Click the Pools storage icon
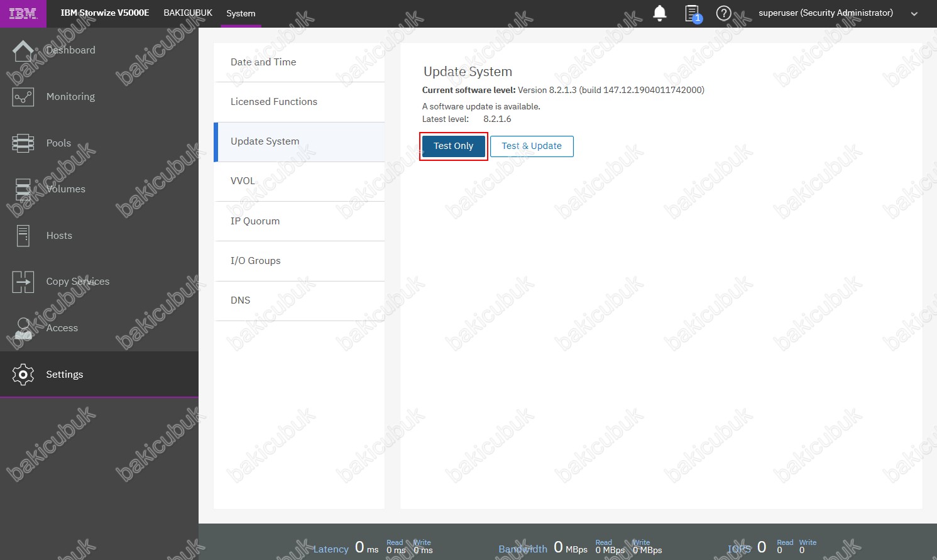Screen dimensions: 937x560 click(23, 143)
